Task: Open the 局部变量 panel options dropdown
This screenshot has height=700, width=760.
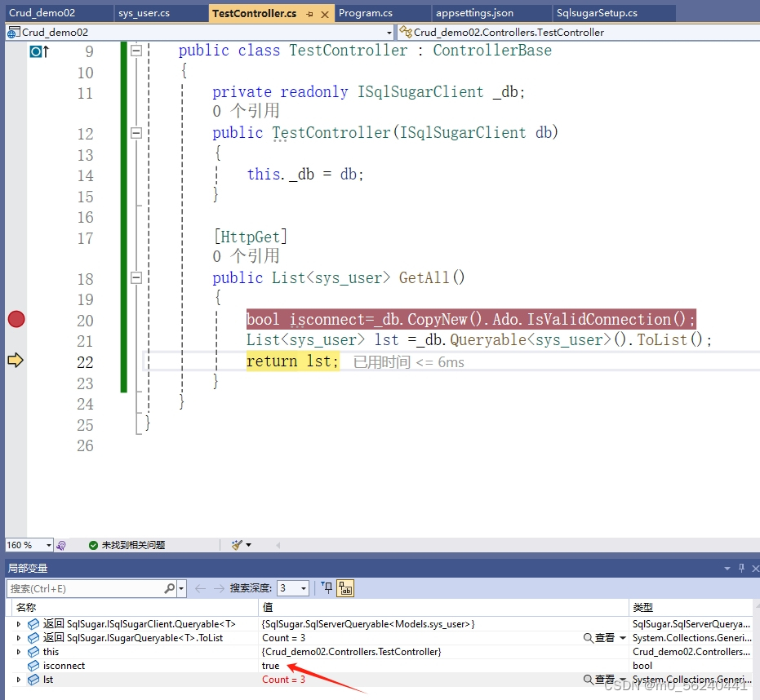Action: pyautogui.click(x=727, y=568)
